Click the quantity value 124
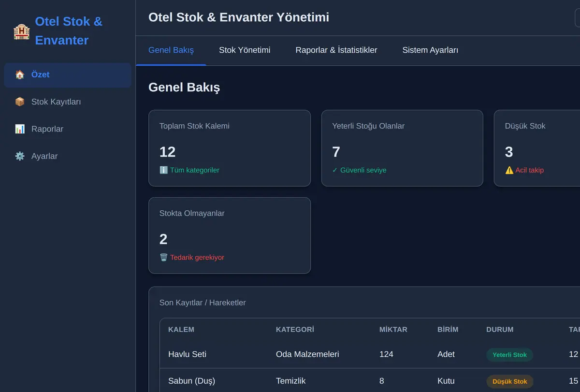The width and height of the screenshot is (580, 392). point(386,354)
